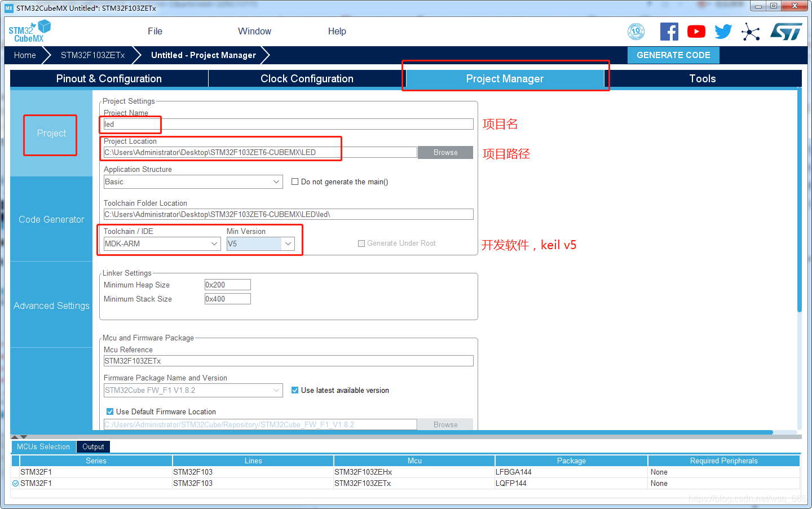Click the LQFP144 package cell
The height and width of the screenshot is (509, 812).
(x=571, y=483)
